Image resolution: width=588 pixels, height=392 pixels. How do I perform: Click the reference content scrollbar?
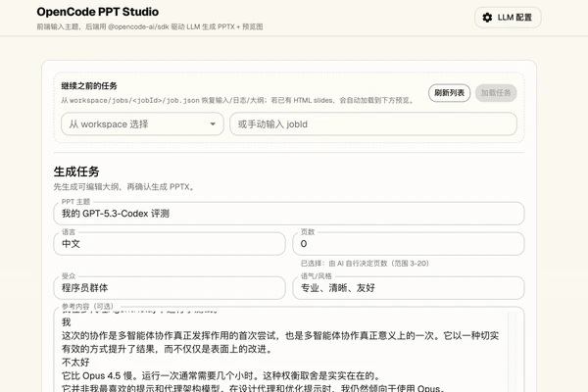coord(512,352)
